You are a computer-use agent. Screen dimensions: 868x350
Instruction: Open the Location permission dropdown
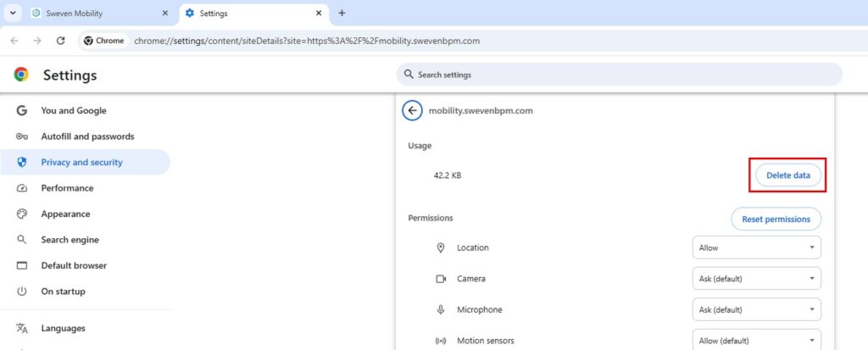(x=757, y=247)
